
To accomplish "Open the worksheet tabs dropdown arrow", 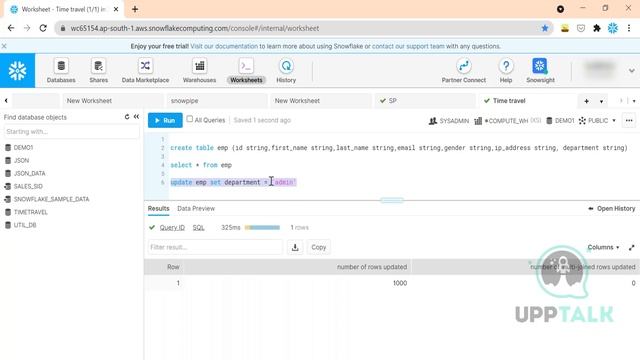I will click(601, 101).
